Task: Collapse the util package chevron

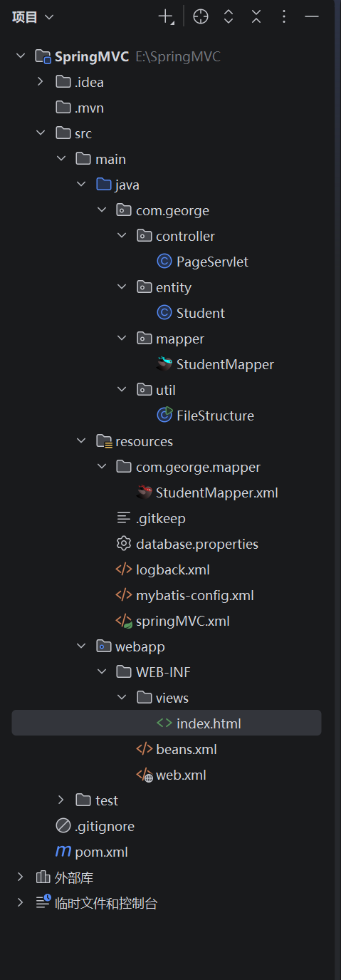Action: point(120,390)
